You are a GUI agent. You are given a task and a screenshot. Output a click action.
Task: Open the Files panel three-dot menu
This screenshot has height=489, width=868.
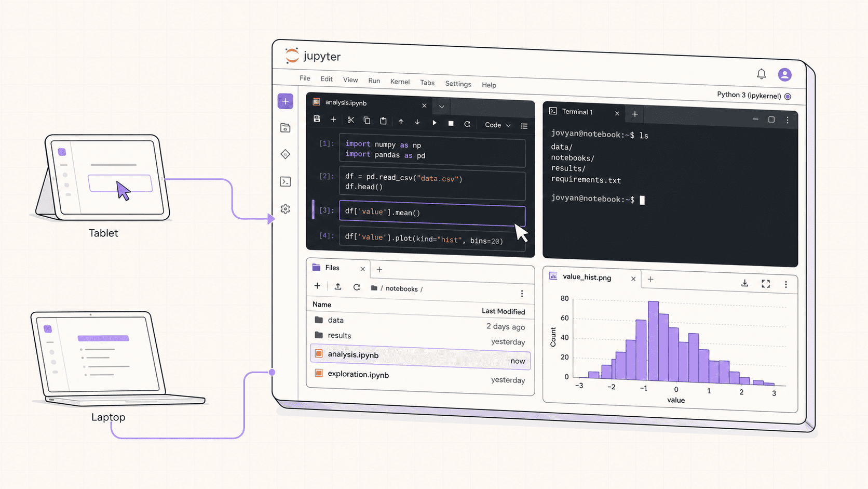[522, 294]
